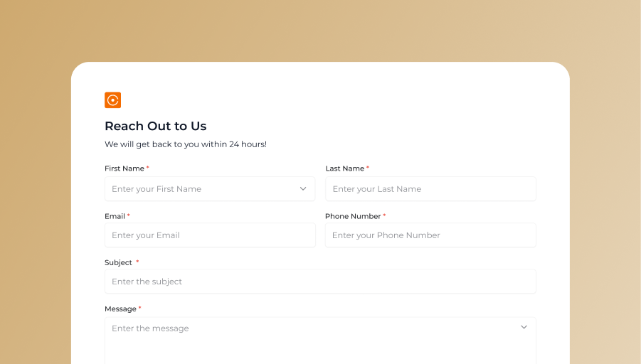Click inside the "Enter the message" textarea
Screen dimensions: 641x364
pos(320,341)
